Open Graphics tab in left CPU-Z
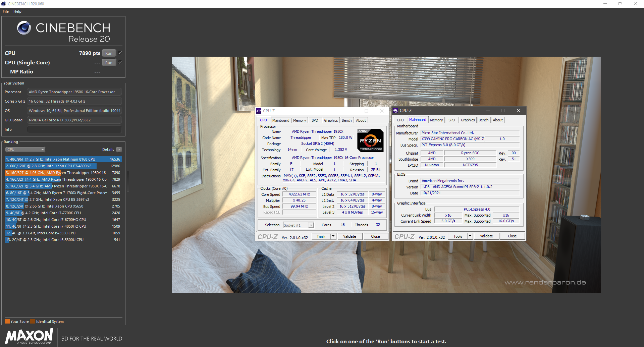 click(x=331, y=120)
